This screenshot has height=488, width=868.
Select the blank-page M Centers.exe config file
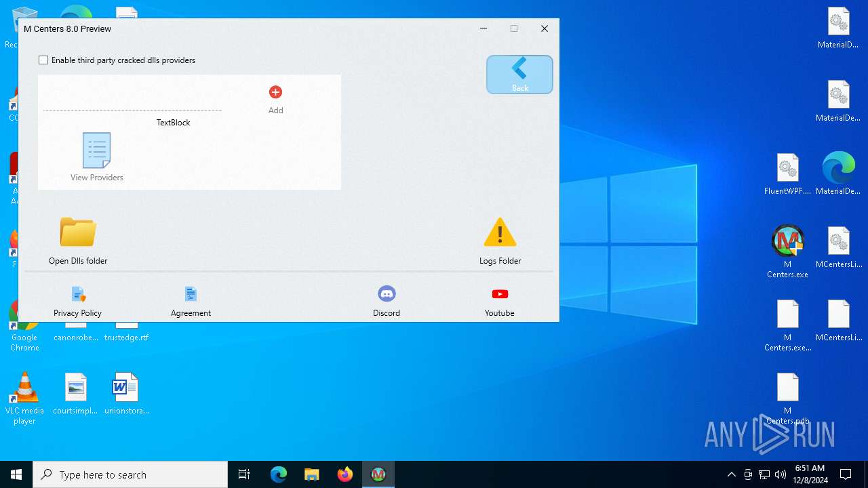(x=787, y=325)
